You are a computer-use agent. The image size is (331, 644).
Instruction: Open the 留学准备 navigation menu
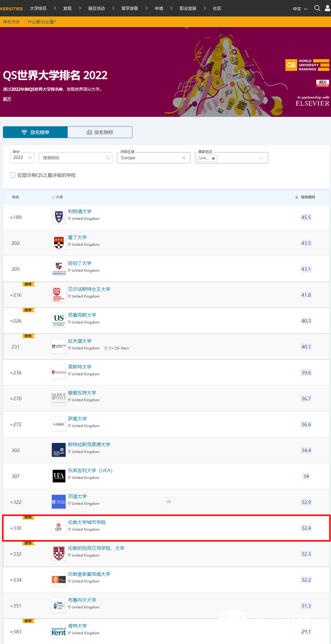(130, 8)
